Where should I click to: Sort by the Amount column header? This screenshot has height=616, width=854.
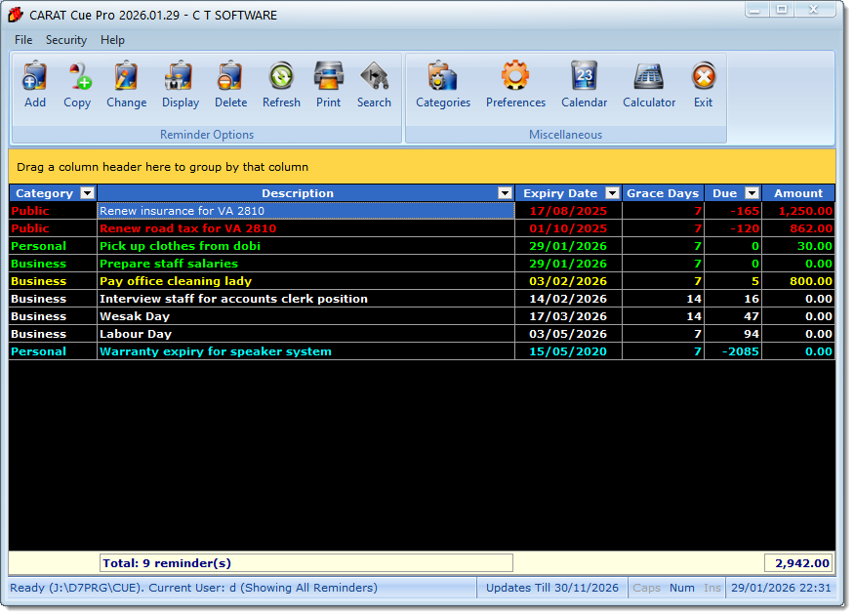tap(798, 193)
